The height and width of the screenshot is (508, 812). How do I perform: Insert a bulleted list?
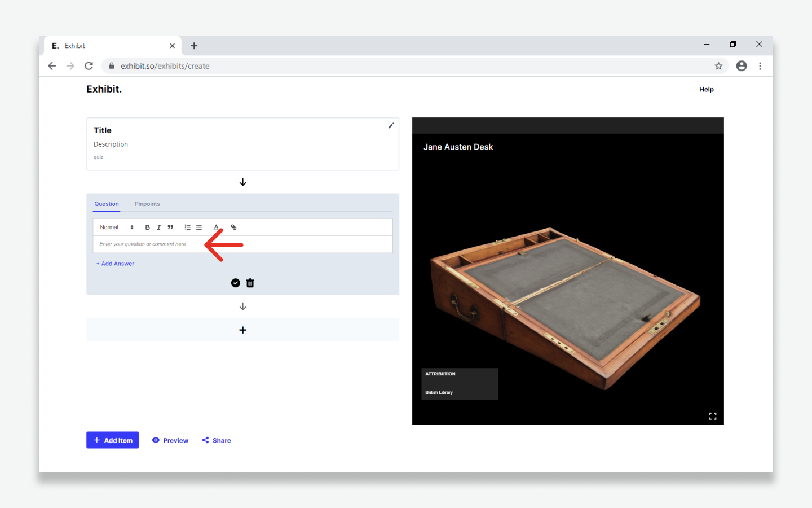pos(199,227)
